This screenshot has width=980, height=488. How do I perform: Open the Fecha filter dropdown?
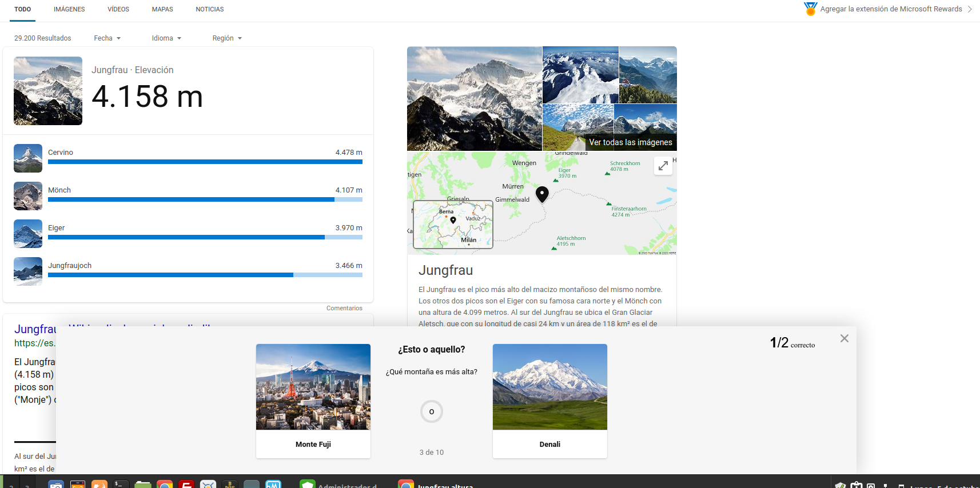click(x=107, y=38)
